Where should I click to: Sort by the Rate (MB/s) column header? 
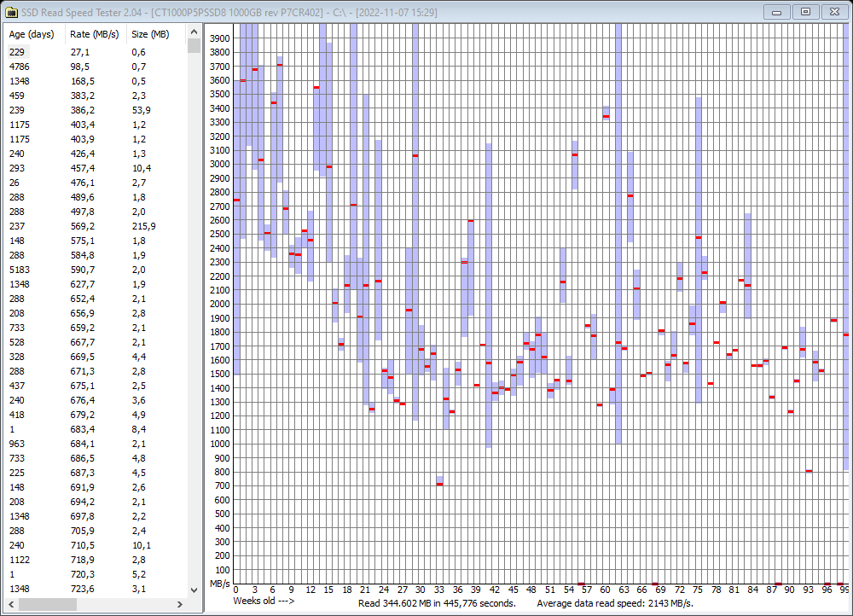tap(96, 34)
